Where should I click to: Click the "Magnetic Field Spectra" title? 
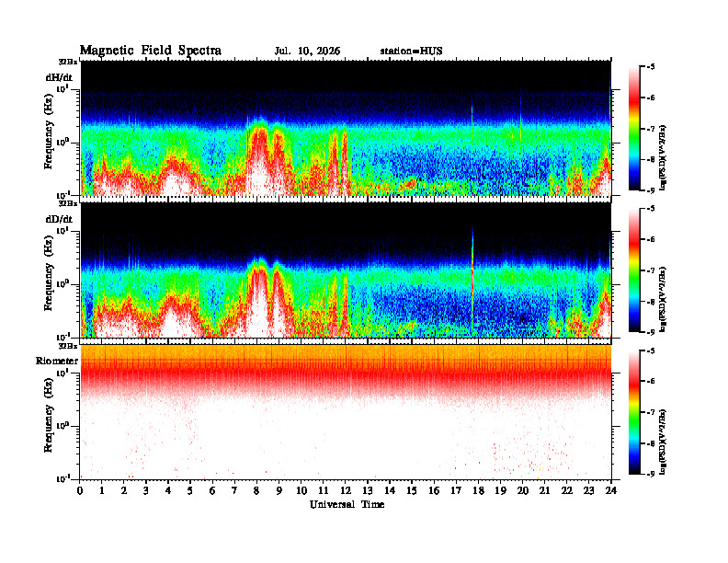point(151,51)
